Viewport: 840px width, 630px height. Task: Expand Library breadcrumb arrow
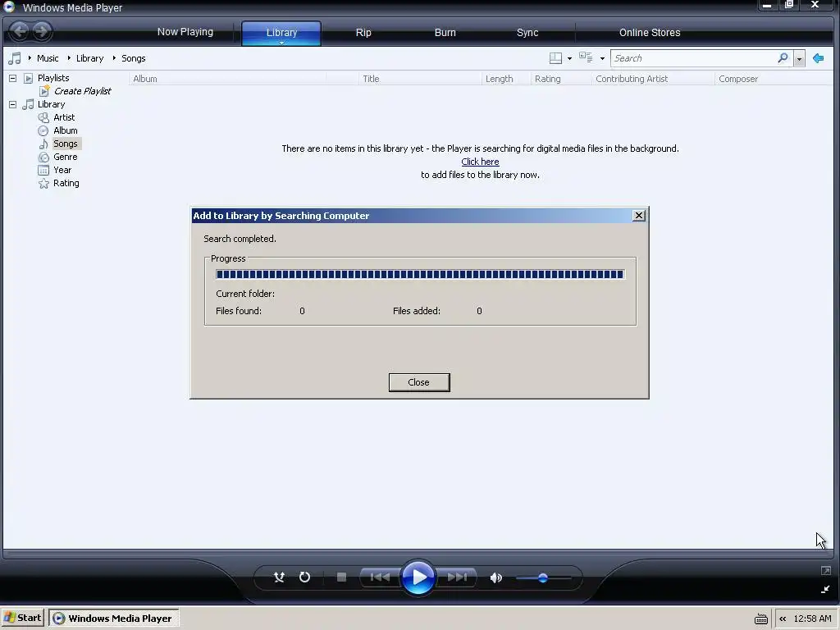69,58
